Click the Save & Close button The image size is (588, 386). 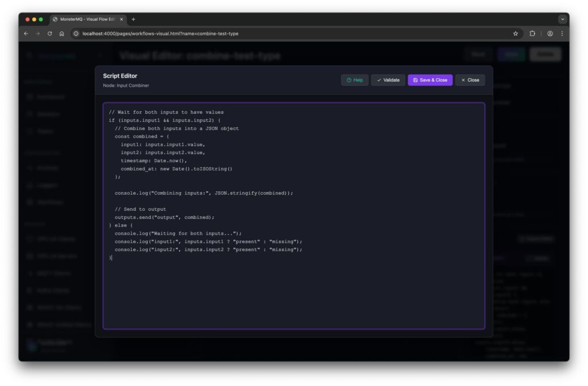pos(430,80)
